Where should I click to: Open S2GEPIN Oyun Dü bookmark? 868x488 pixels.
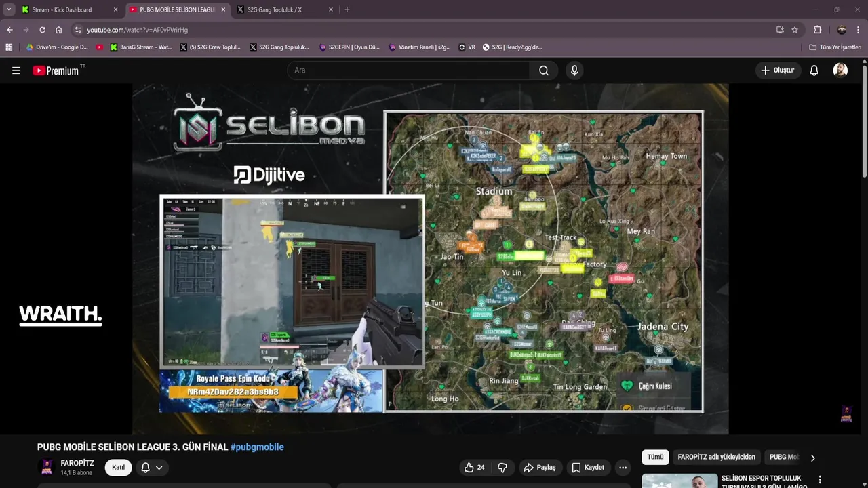pyautogui.click(x=349, y=47)
